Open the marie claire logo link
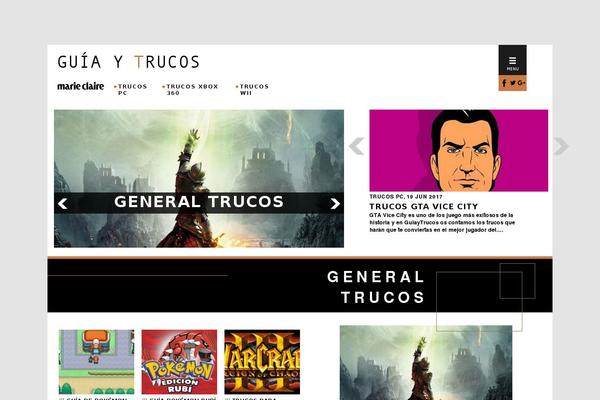This screenshot has width=600, height=400. 80,86
